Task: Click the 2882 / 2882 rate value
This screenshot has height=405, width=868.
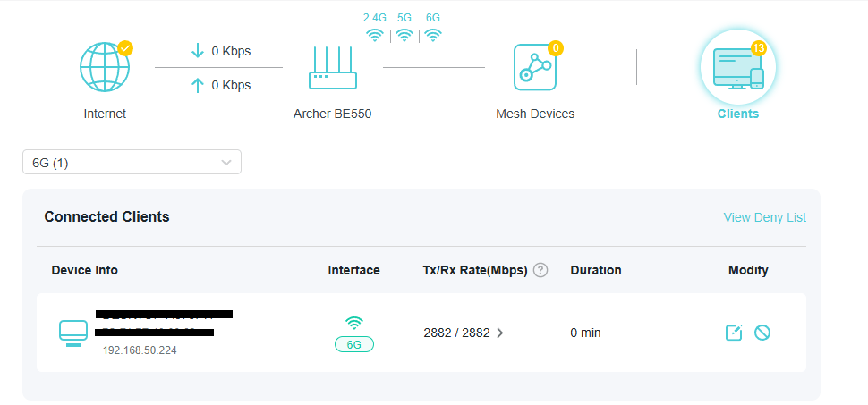Action: tap(456, 333)
